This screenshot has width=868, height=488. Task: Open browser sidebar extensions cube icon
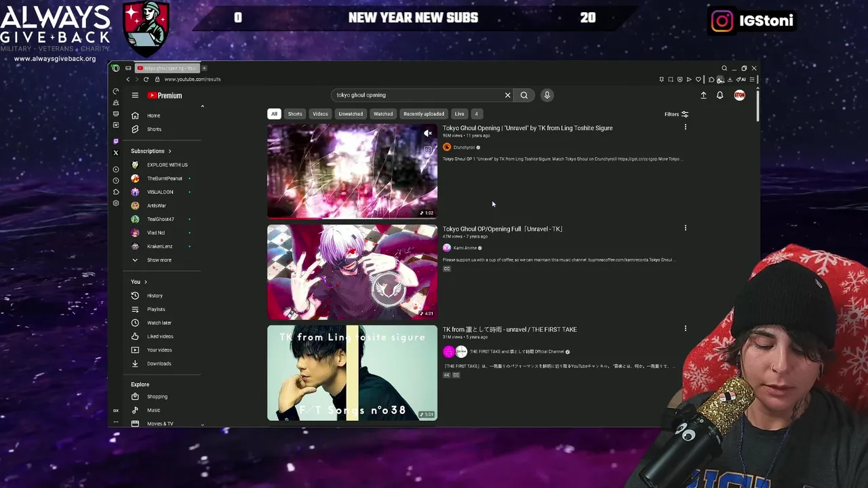pyautogui.click(x=116, y=192)
